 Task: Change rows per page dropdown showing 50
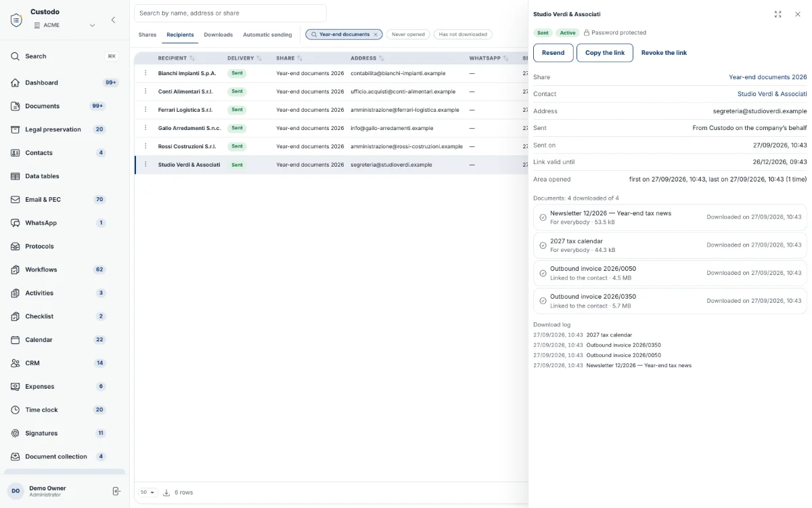coord(148,492)
